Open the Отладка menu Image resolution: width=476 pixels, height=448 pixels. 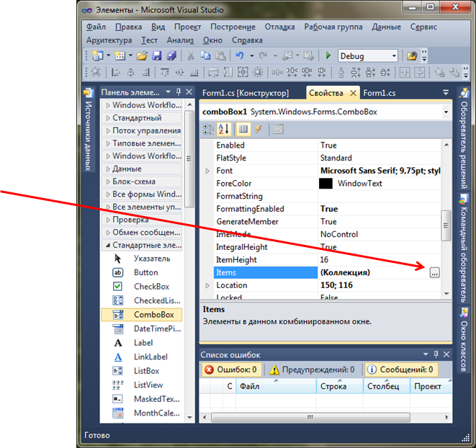coord(279,27)
